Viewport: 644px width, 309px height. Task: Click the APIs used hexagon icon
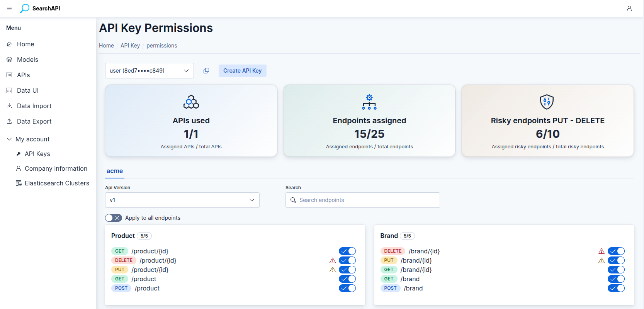[191, 102]
